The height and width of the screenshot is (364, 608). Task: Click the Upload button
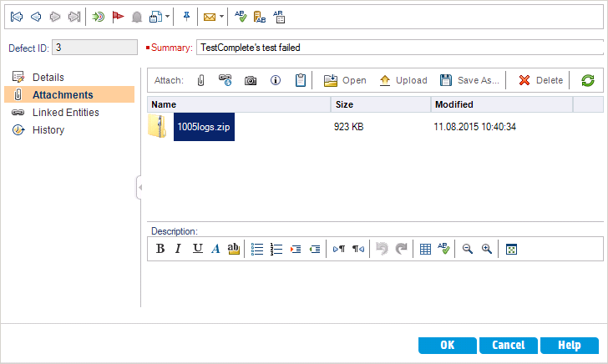click(403, 80)
